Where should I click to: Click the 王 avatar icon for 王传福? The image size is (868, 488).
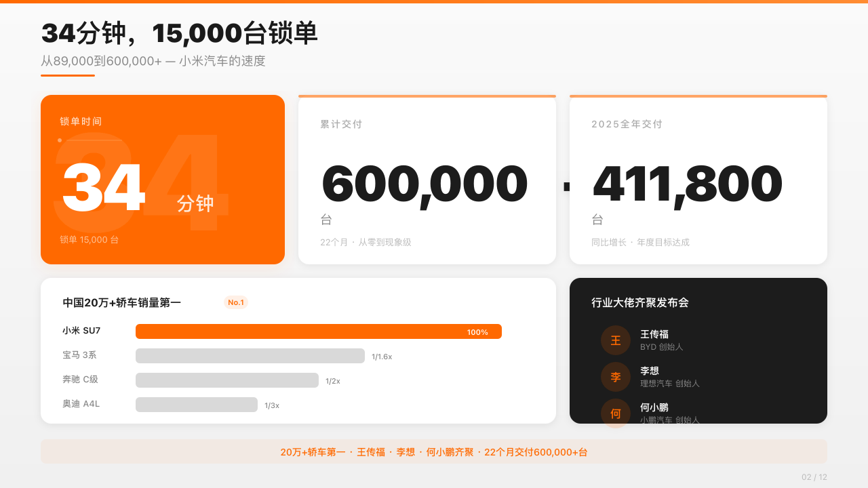point(616,340)
